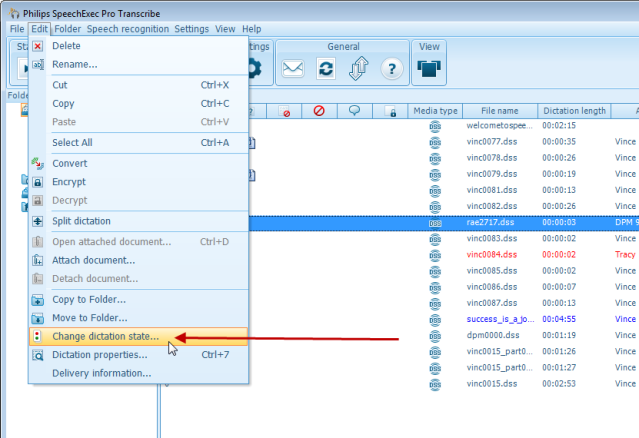Click Change dictation state... entry

(x=139, y=337)
